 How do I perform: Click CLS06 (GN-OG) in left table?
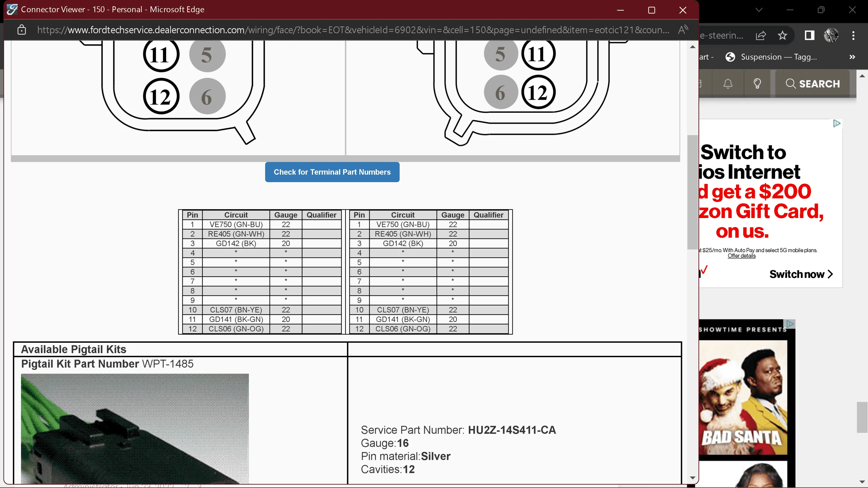236,329
